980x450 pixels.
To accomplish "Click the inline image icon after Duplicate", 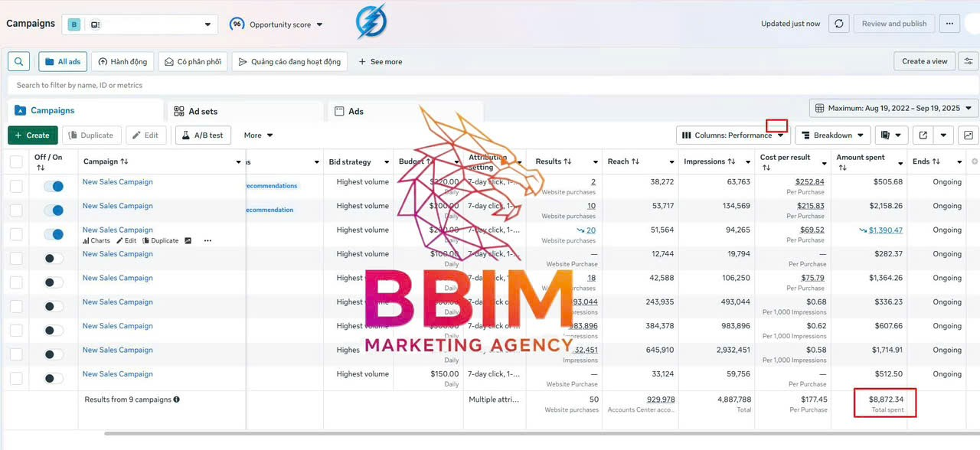I will tap(188, 240).
